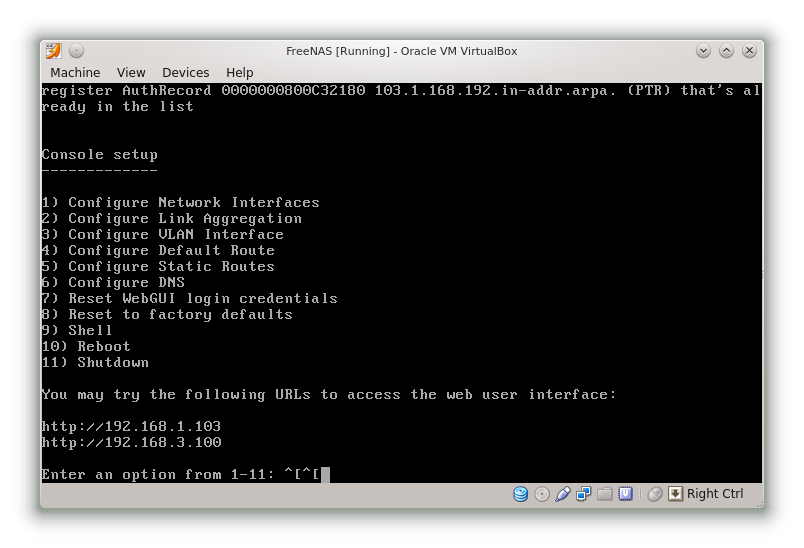Click the USB devices status icon
Viewport: 804px width, 548px height.
(x=562, y=494)
